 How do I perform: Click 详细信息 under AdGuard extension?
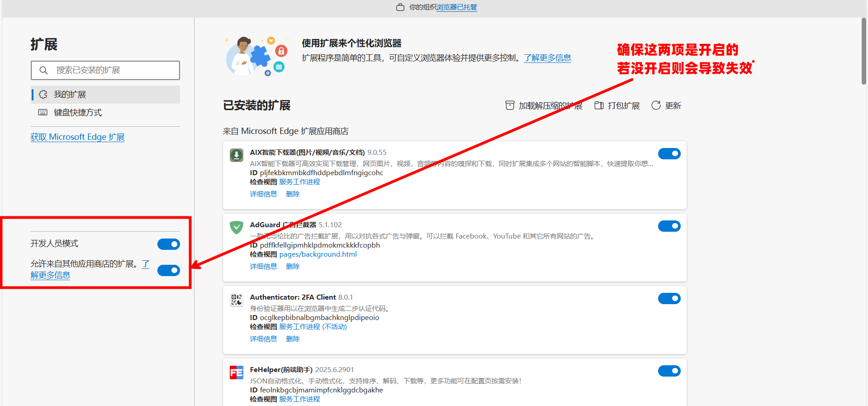coord(263,267)
